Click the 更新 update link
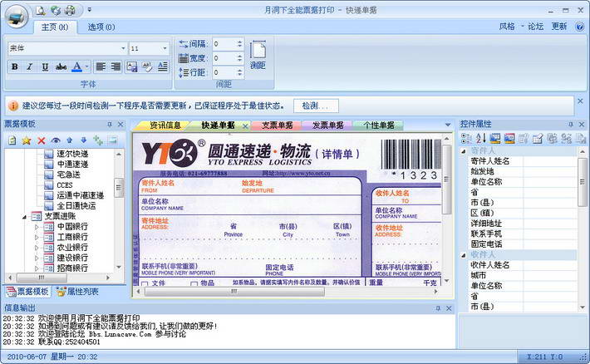Image resolution: width=590 pixels, height=364 pixels. tap(558, 27)
